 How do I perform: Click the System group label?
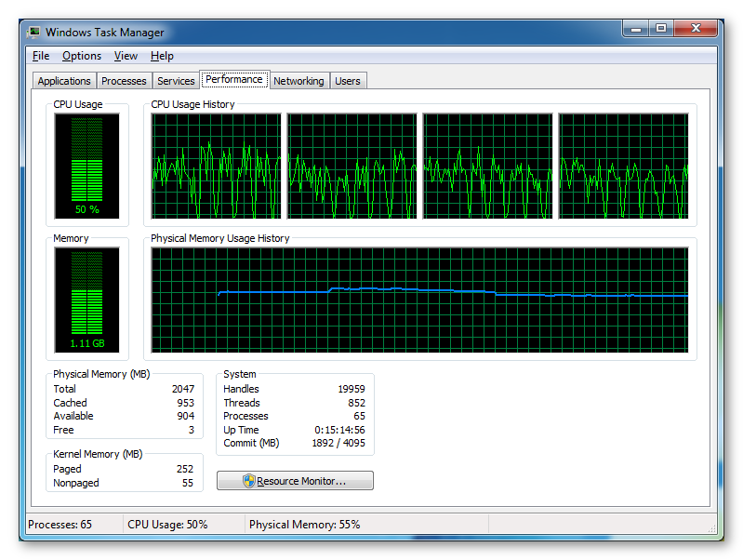[x=240, y=374]
